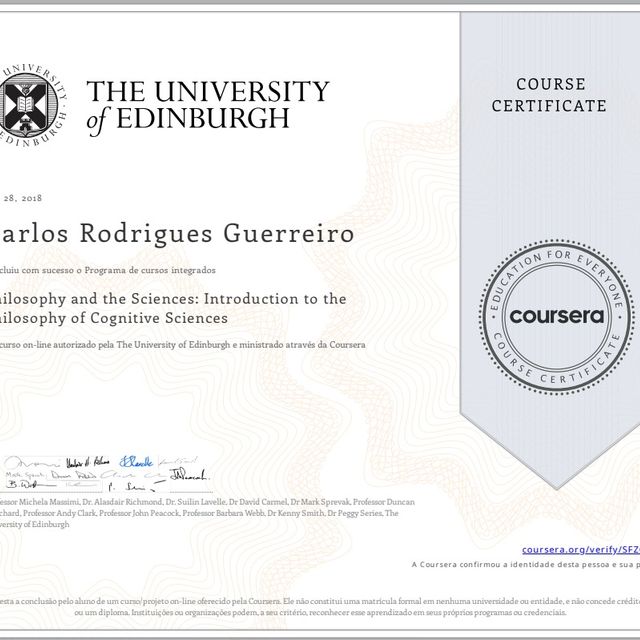Click the blue Lavelle signature
Screen dimensions: 640x640
click(136, 462)
